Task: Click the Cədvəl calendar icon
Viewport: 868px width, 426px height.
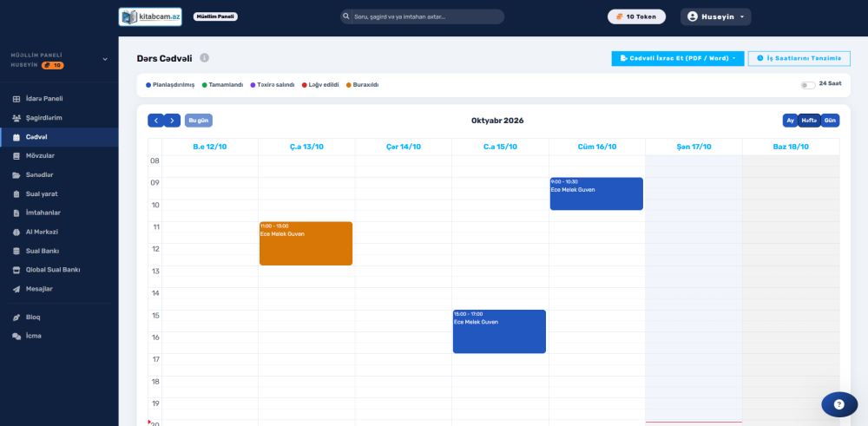Action: pos(16,137)
